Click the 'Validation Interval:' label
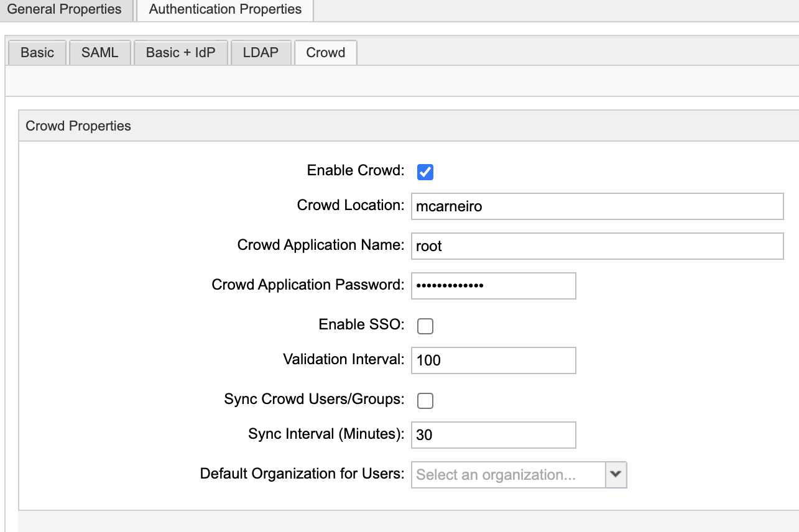799x532 pixels. (x=344, y=359)
